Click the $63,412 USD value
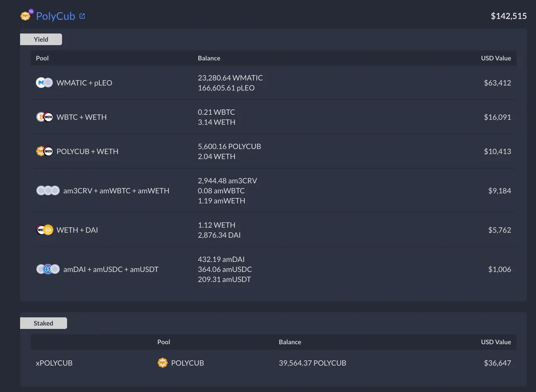This screenshot has height=392, width=536. pos(497,83)
